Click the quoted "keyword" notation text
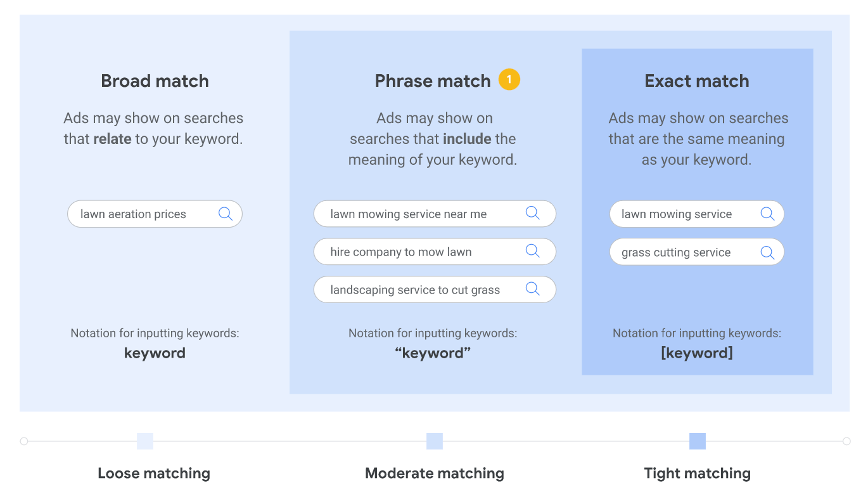Viewport: 868px width, 492px height. [433, 353]
